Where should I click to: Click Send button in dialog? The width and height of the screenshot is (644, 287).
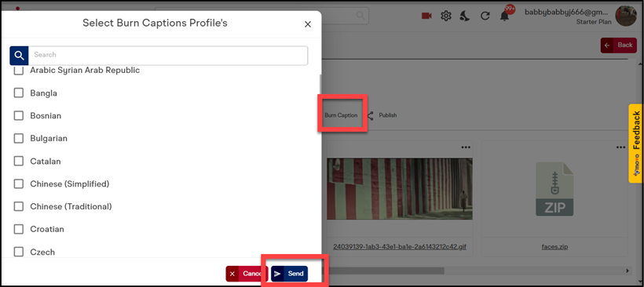pos(290,274)
